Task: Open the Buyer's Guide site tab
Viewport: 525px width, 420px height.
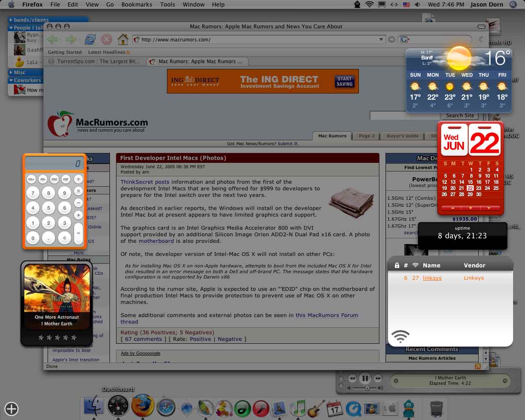Action: (402, 136)
